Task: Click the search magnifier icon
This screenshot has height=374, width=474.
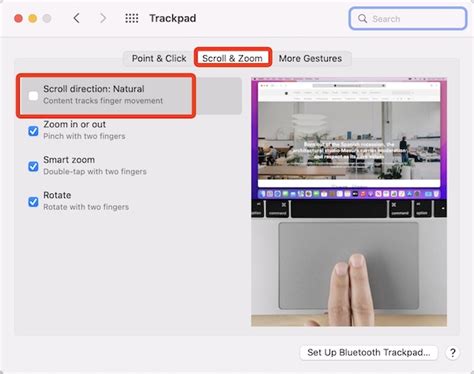Action: [362, 18]
